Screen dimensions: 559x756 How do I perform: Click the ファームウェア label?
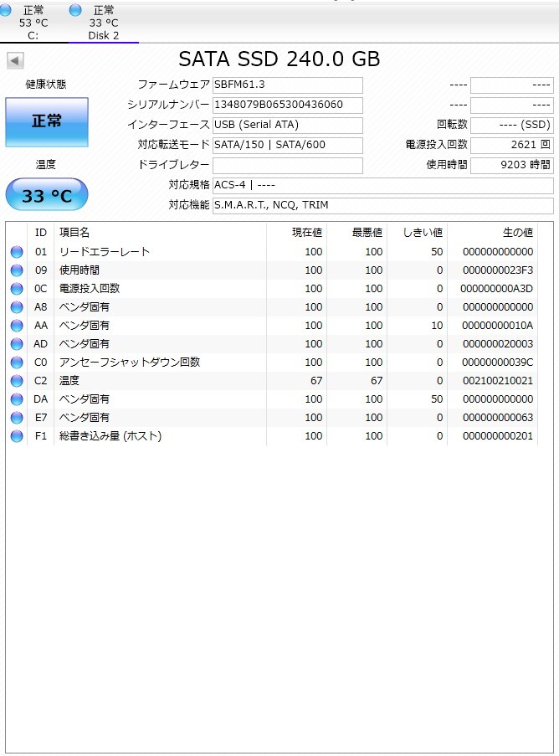pyautogui.click(x=173, y=85)
